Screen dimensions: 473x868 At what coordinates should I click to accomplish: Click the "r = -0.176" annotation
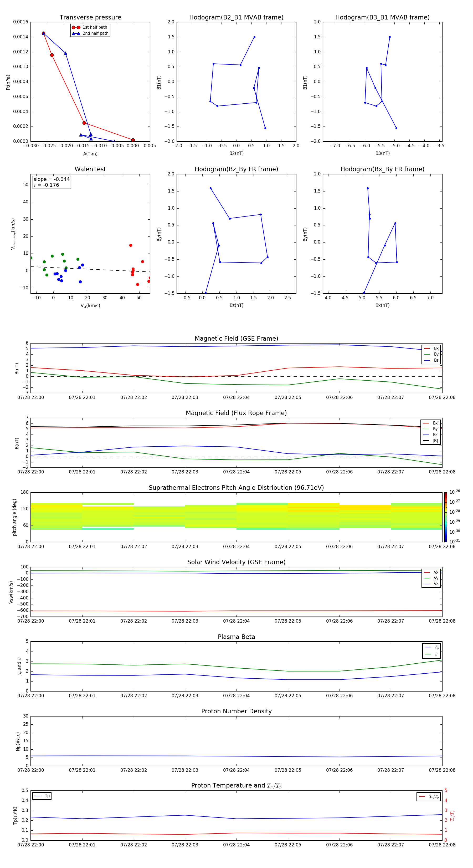click(x=47, y=185)
